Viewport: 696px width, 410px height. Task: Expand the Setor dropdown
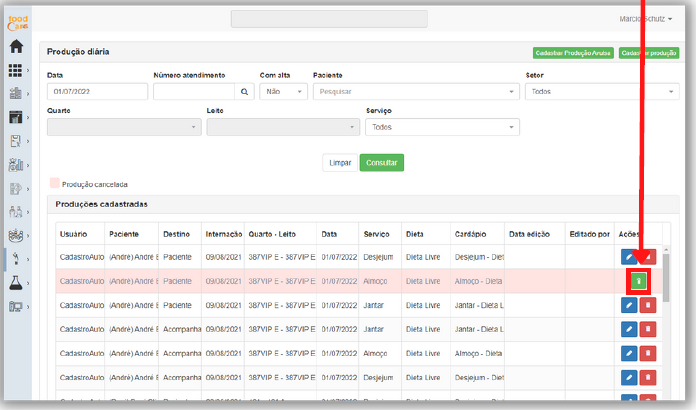pyautogui.click(x=603, y=91)
